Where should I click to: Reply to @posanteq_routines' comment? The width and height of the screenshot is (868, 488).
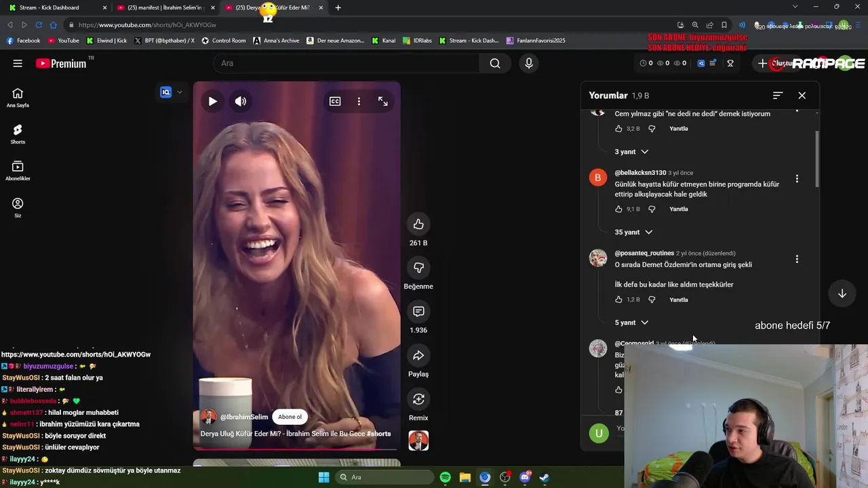(x=679, y=300)
